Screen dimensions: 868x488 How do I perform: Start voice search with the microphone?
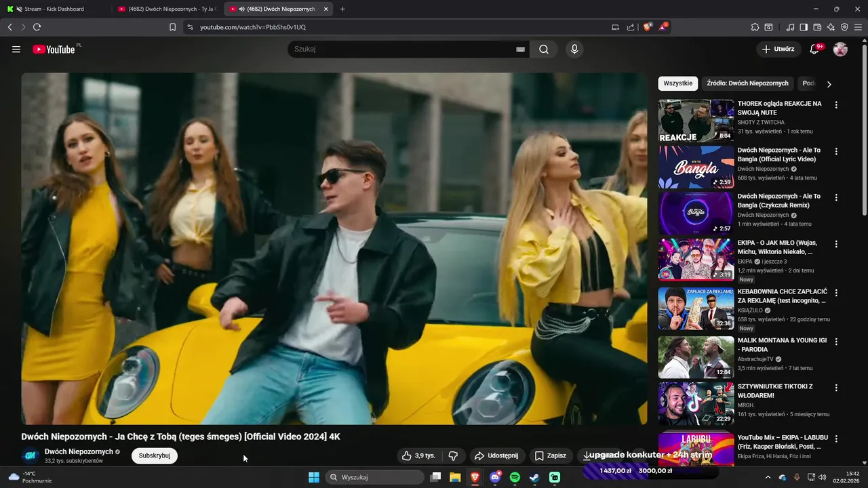[x=574, y=49]
